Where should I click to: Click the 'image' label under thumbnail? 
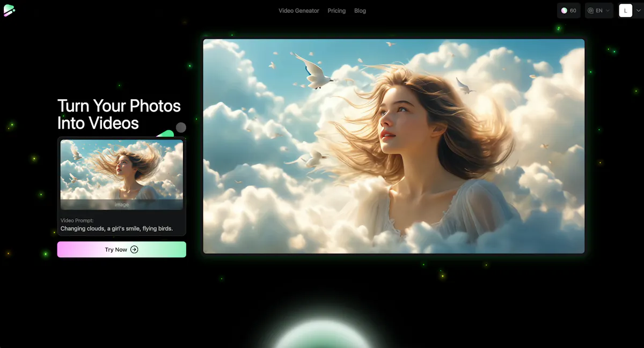[x=122, y=204]
